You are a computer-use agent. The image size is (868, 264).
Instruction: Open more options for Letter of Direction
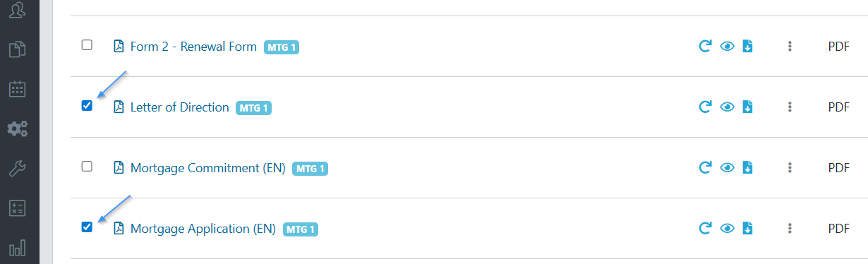click(x=790, y=107)
